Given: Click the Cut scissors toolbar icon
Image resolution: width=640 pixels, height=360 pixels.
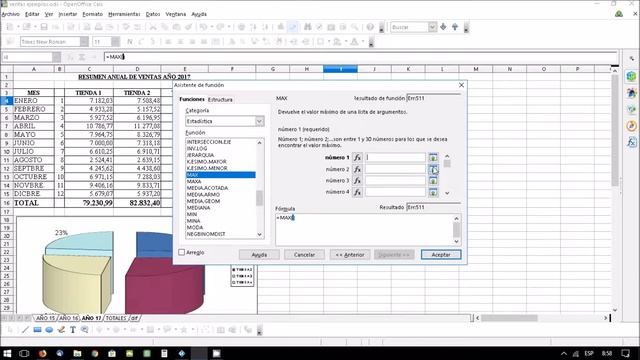Looking at the screenshot, I should [153, 27].
